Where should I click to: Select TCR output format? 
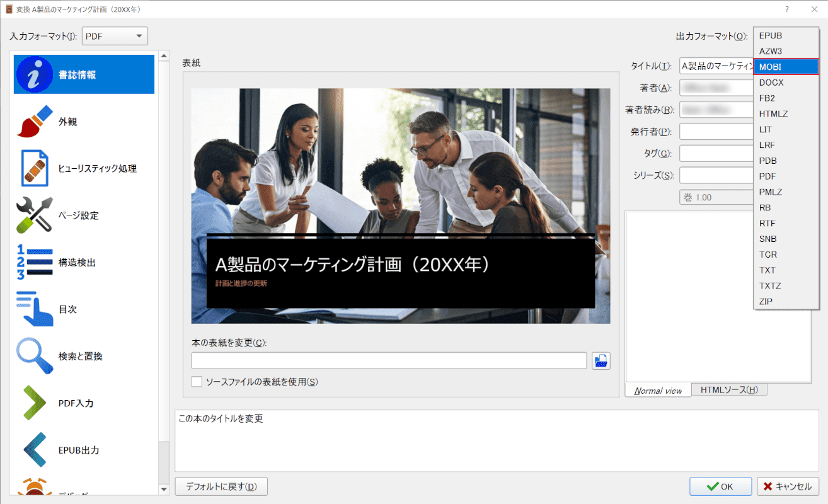(786, 255)
